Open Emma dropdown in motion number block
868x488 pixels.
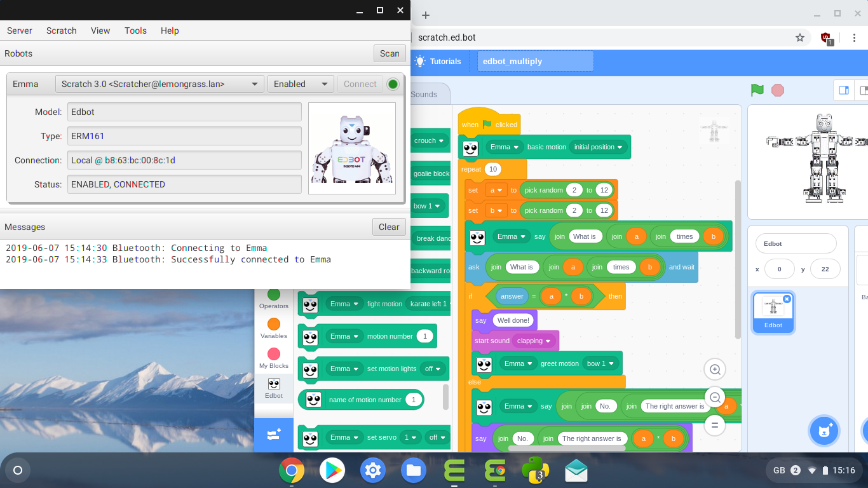(x=344, y=336)
